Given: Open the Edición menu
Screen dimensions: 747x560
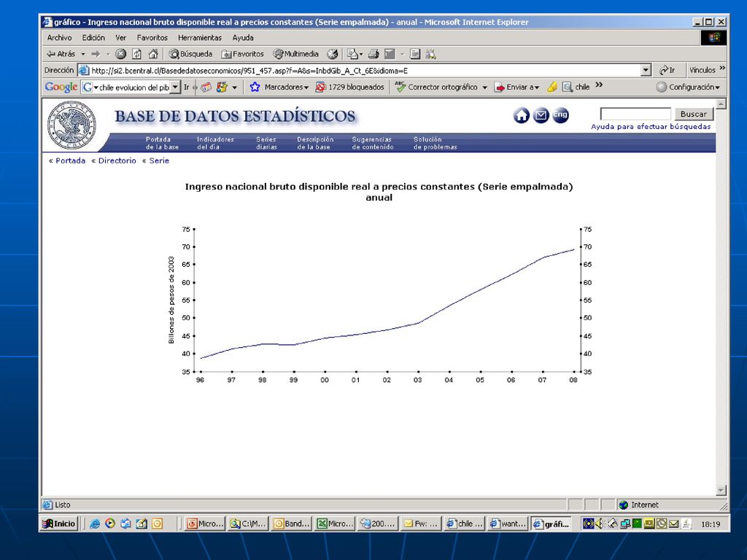Looking at the screenshot, I should (93, 38).
